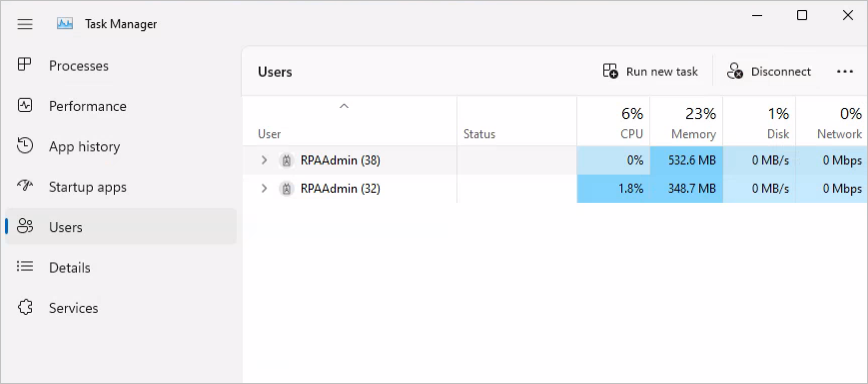Open the Services page
This screenshot has width=868, height=384.
(x=121, y=308)
